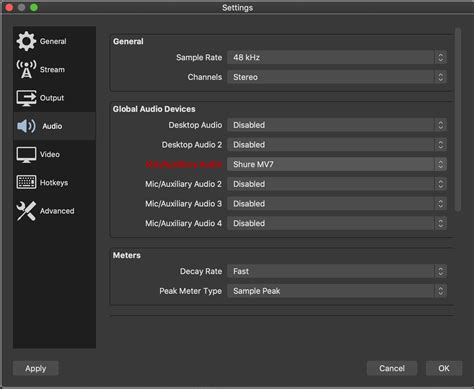This screenshot has height=389, width=474.
Task: Open Video settings via the monitor icon
Action: point(26,155)
